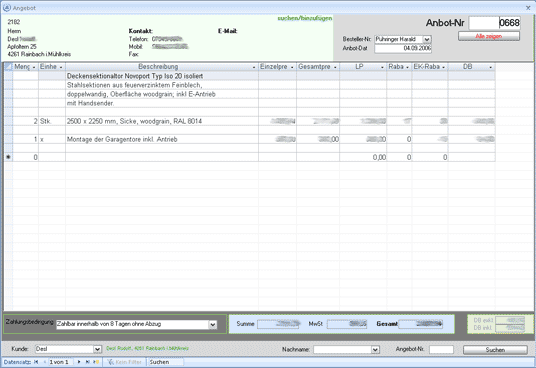The width and height of the screenshot is (536, 368).
Task: Open Beschreibung column filter dropdown
Action: point(254,67)
